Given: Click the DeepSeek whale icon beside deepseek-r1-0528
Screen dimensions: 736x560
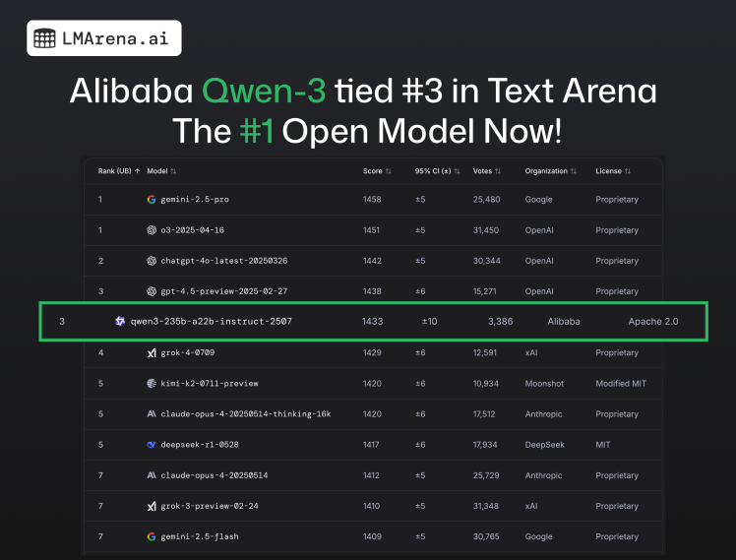Looking at the screenshot, I should tap(152, 445).
